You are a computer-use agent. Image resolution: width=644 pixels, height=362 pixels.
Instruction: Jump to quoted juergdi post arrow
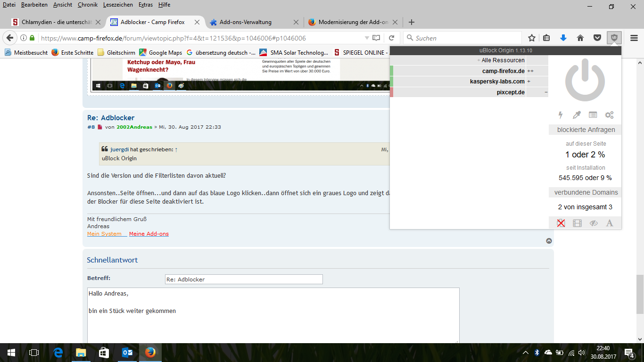pyautogui.click(x=176, y=149)
